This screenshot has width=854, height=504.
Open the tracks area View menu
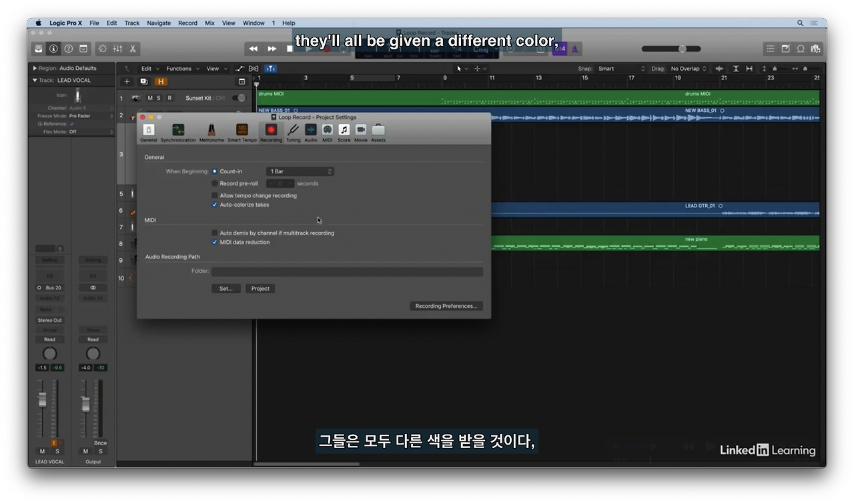(x=216, y=69)
